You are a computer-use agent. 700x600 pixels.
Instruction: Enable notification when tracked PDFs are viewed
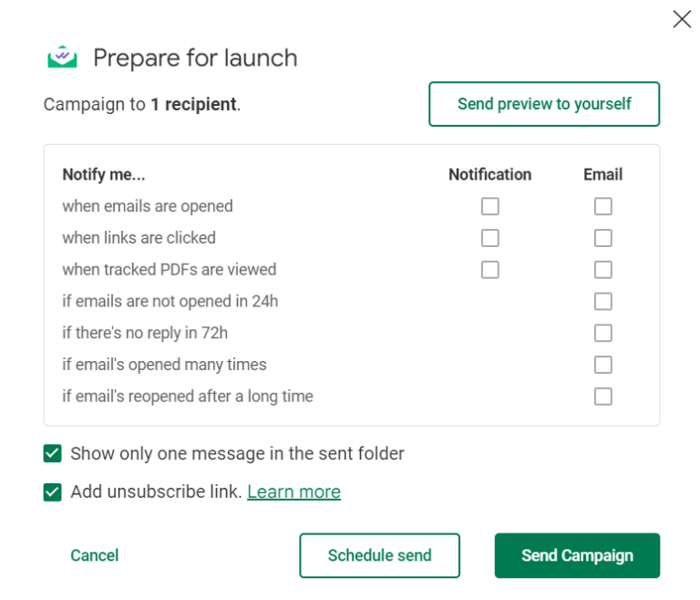(x=490, y=270)
